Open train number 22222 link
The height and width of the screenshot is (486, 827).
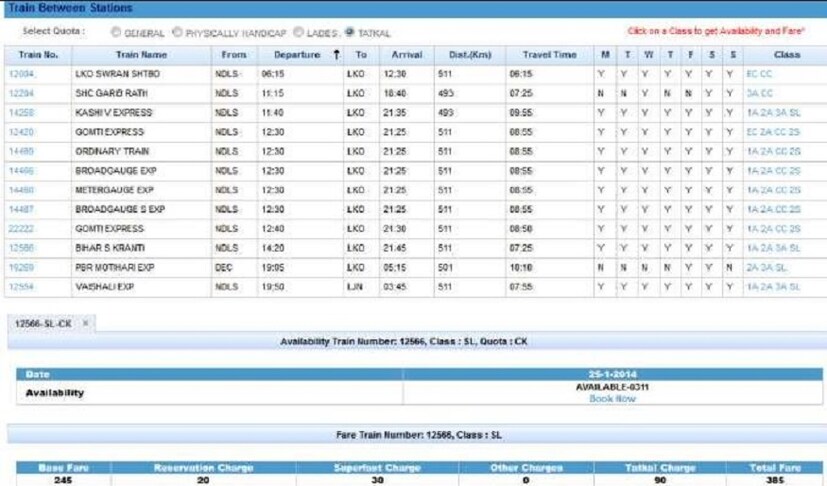point(20,229)
